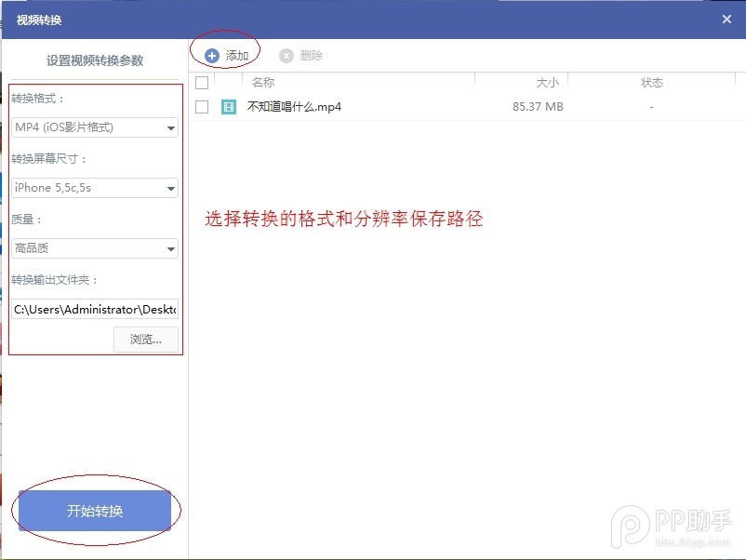Expand the MP4 (iOS影片格式) combo box options

[170, 127]
